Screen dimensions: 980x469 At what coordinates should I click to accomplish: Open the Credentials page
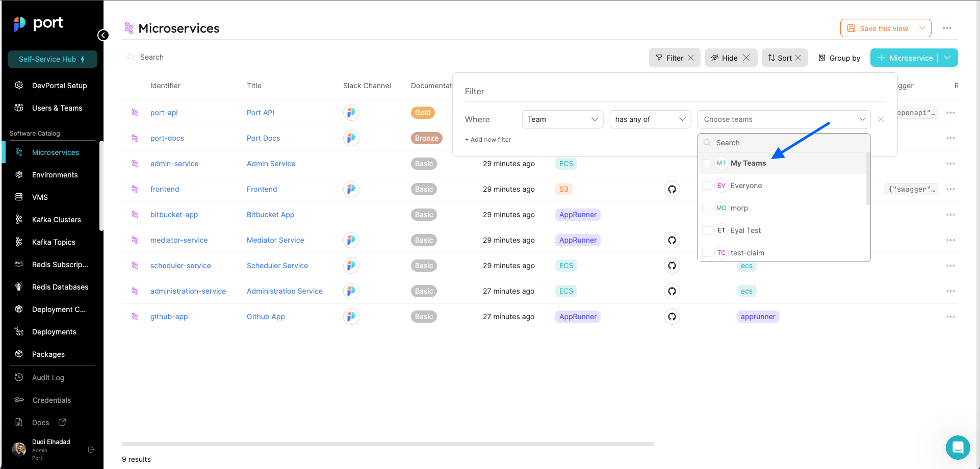click(x=53, y=400)
